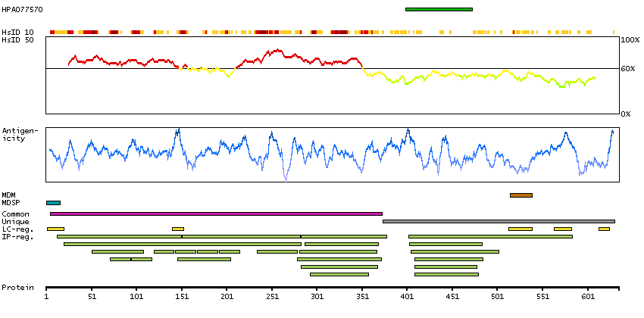Select the teal MDSP signal peptide bar
This screenshot has width=644, height=318.
point(53,203)
